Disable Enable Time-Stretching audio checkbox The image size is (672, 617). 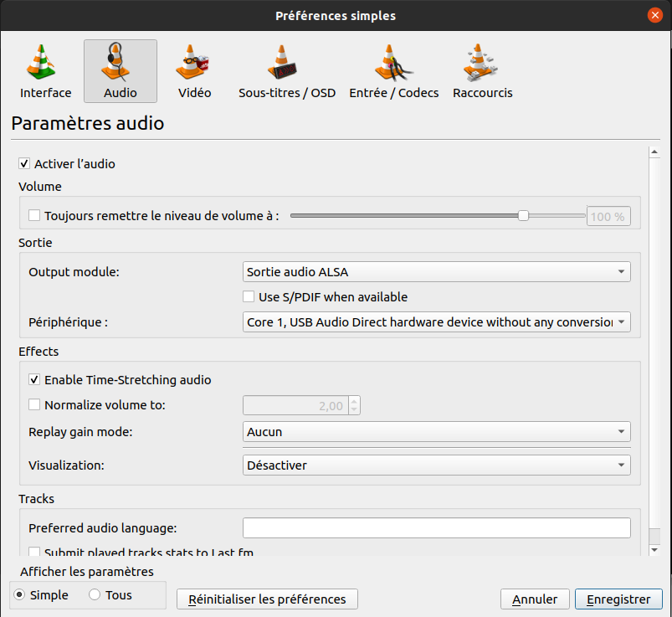(x=34, y=380)
